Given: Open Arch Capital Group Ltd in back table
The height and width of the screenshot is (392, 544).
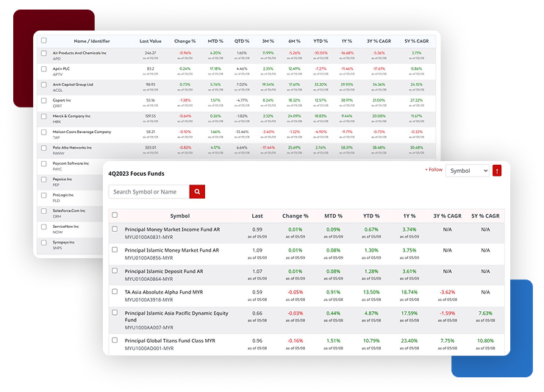Looking at the screenshot, I should click(x=73, y=85).
